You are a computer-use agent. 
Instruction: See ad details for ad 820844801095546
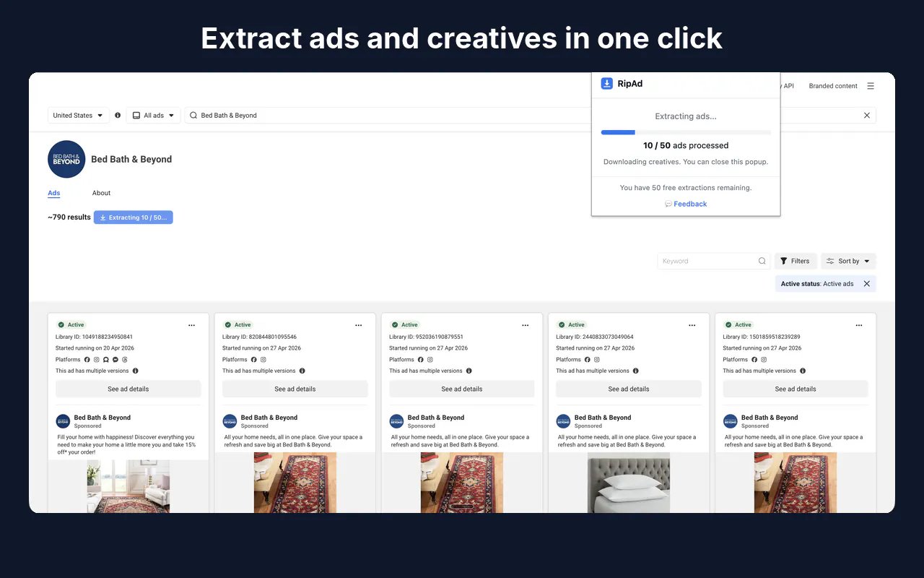pyautogui.click(x=295, y=389)
